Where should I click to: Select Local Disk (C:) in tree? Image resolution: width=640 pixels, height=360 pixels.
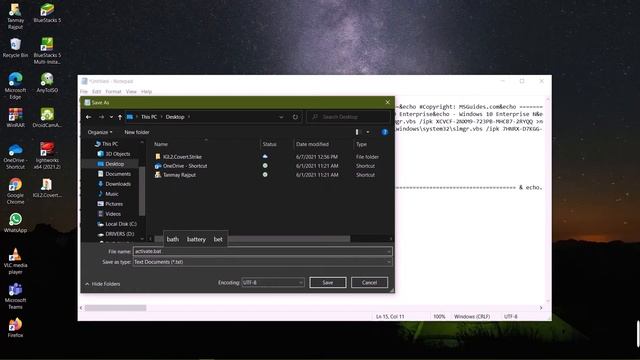(x=121, y=224)
